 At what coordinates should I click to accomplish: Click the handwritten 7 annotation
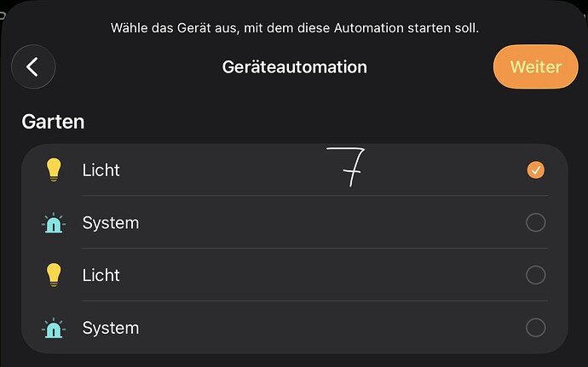(346, 167)
